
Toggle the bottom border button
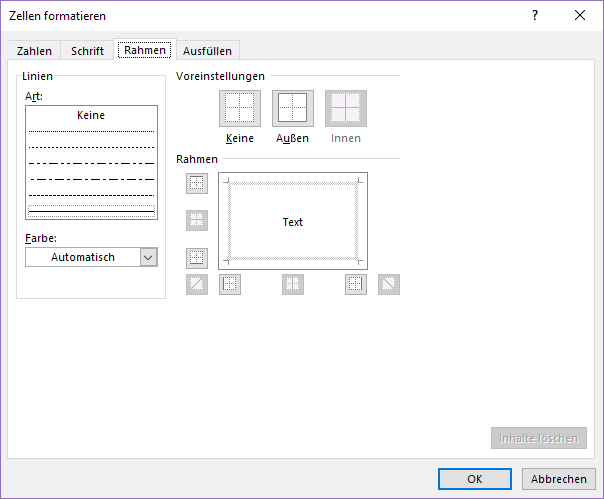click(197, 258)
